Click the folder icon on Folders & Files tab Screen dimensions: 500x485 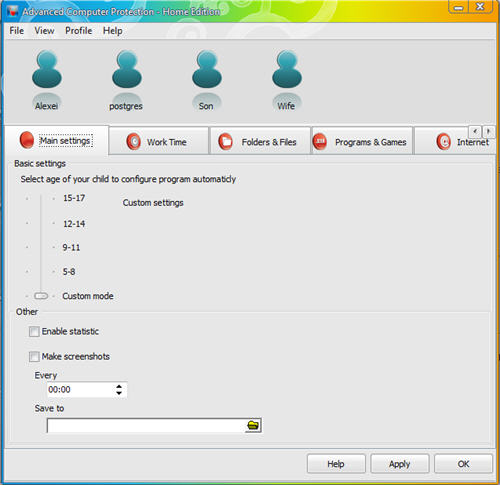pos(225,142)
